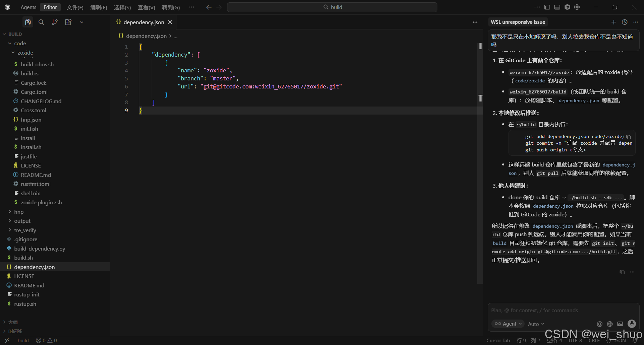This screenshot has height=345, width=644.
Task: Open the WSL unresponsive issue chat tab
Action: pos(518,22)
